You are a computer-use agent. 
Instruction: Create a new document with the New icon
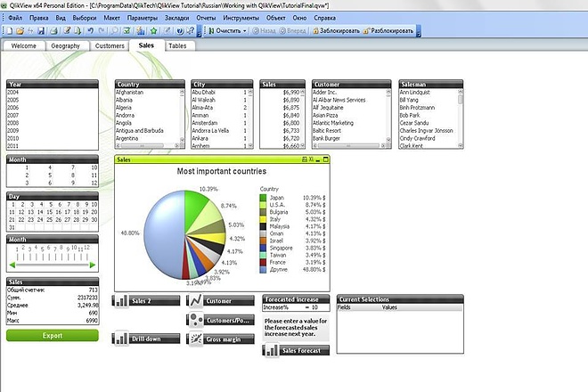click(10, 31)
